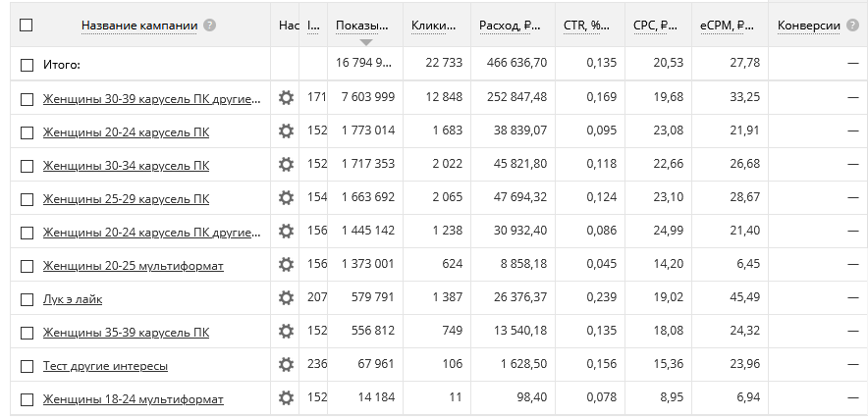Image resolution: width=868 pixels, height=418 pixels.
Task: Click help icon next to Конверсии header
Action: [850, 25]
